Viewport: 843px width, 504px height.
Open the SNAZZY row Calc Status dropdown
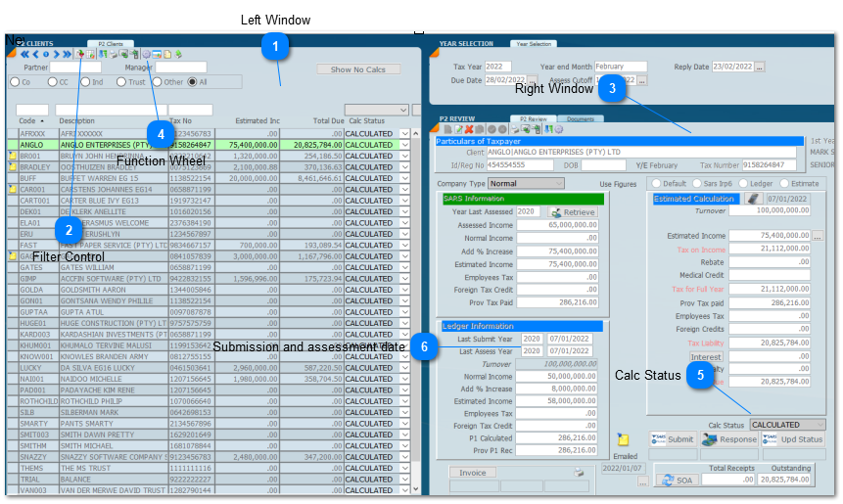point(404,457)
